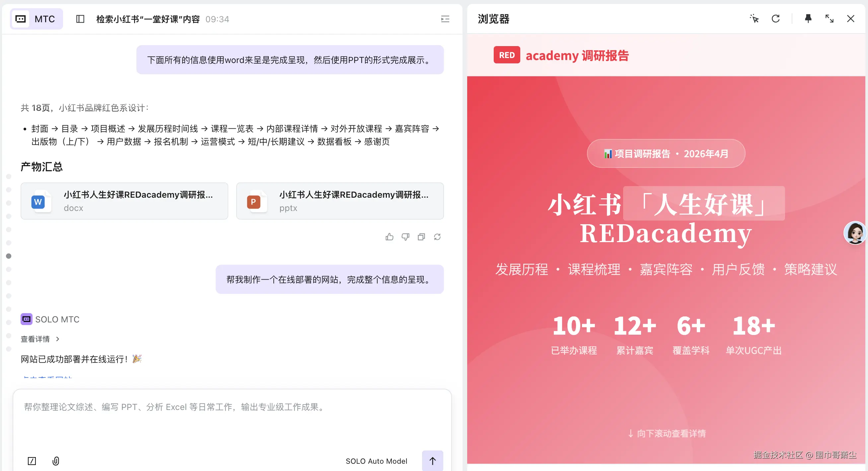Select the cursor interaction tool in browser toolbar
This screenshot has height=471, width=868.
pos(754,19)
